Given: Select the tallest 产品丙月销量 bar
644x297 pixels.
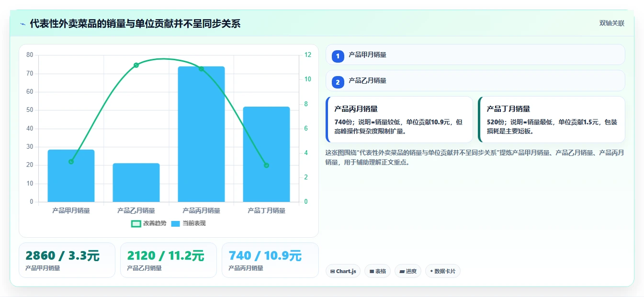Looking at the screenshot, I should (x=201, y=134).
